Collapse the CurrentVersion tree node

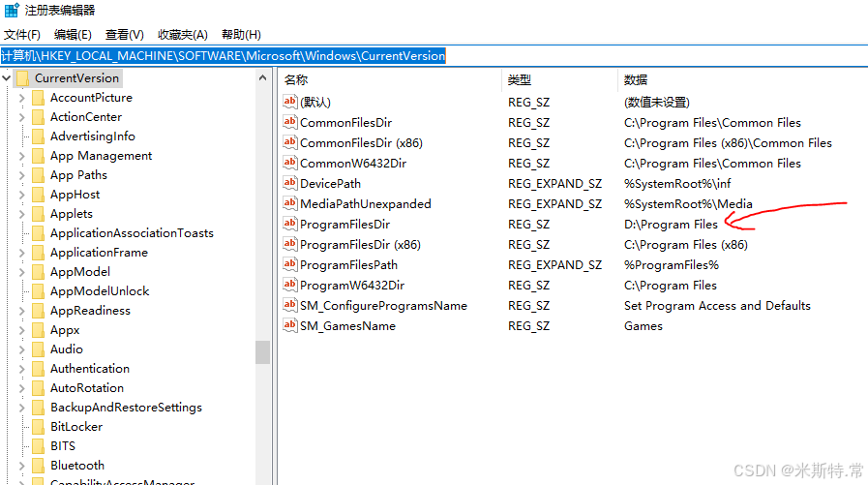[x=7, y=78]
